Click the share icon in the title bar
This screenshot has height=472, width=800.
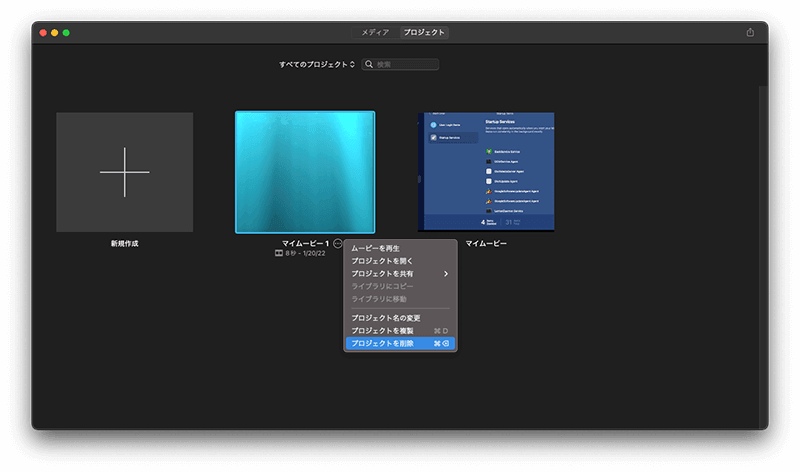click(x=750, y=32)
